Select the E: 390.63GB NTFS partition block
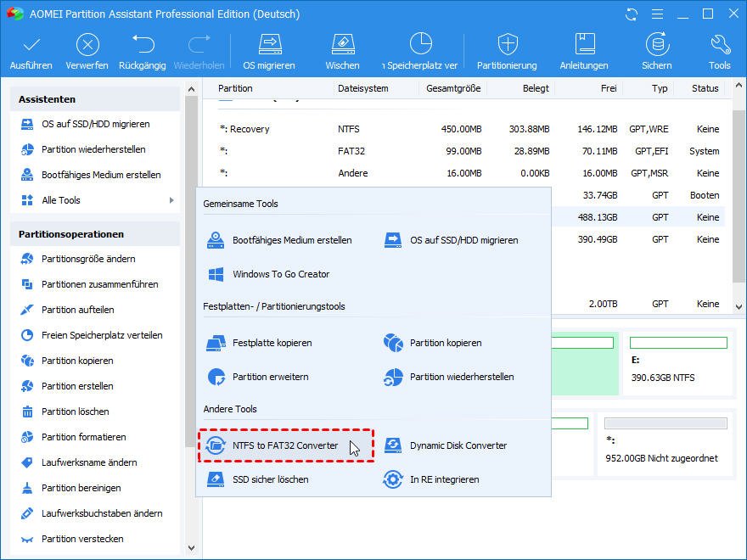Image resolution: width=747 pixels, height=560 pixels. [678, 363]
